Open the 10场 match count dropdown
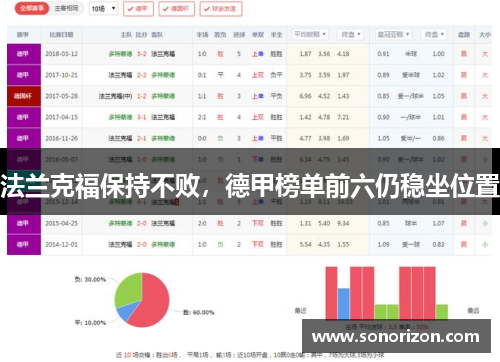The height and width of the screenshot is (362, 500). point(104,9)
